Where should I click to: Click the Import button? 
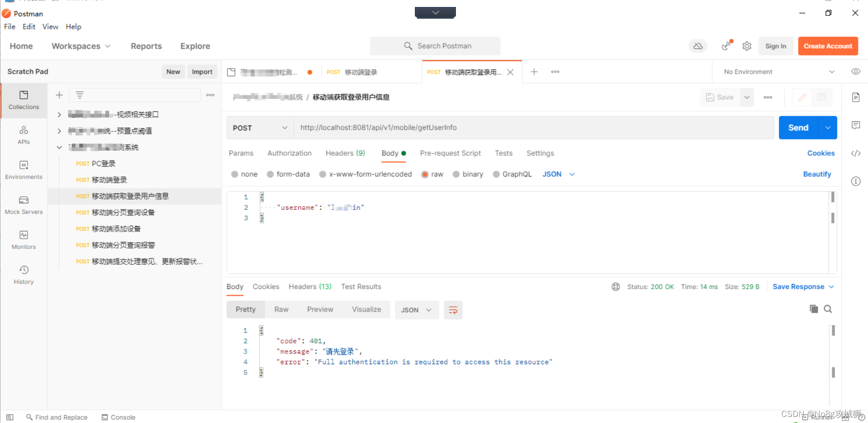tap(202, 72)
